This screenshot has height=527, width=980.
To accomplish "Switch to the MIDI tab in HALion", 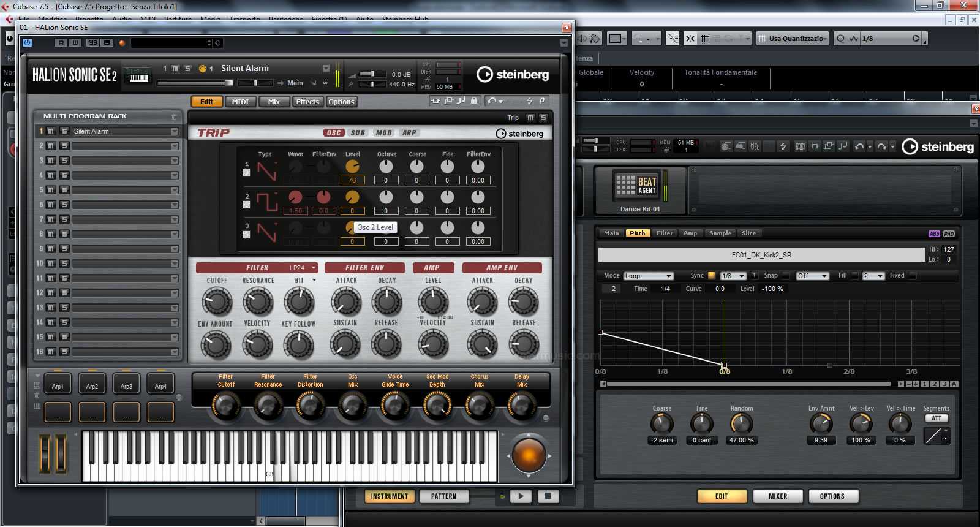I will pos(240,102).
